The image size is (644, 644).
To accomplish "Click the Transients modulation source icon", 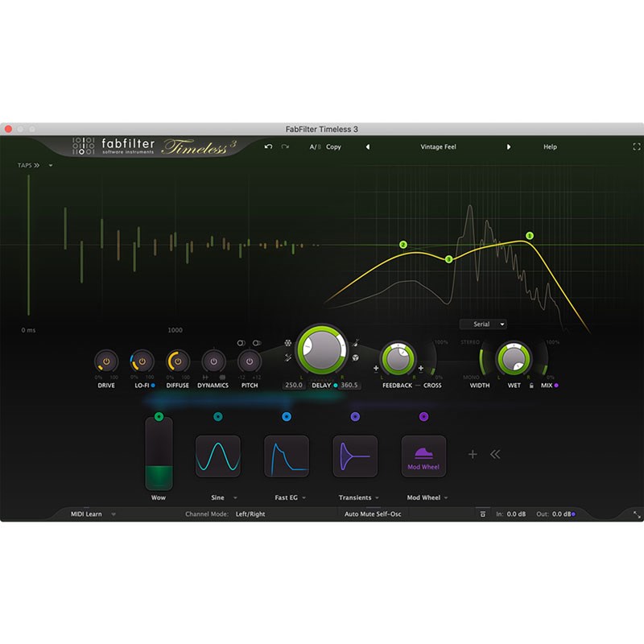I will [355, 456].
